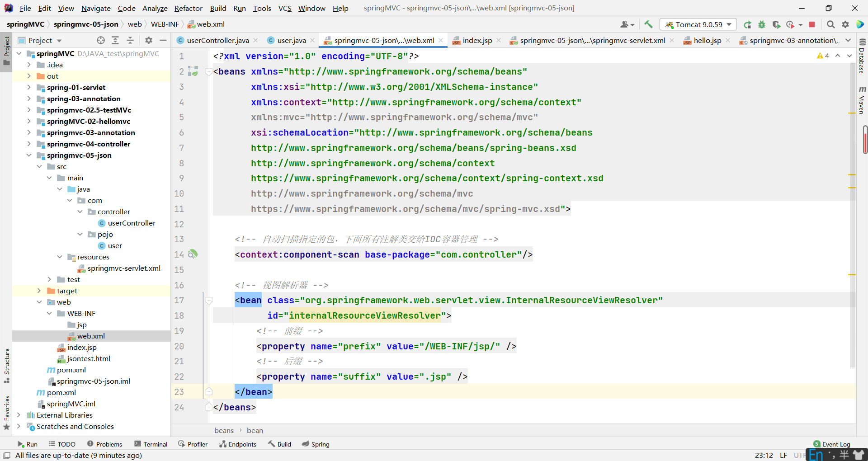Click the editor vertical scrollbar

[852, 215]
